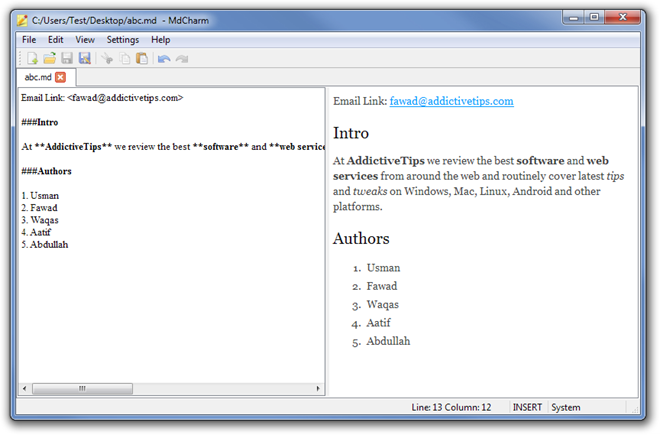Viewport: 660px width, 435px height.
Task: Click the Paste clipboard icon
Action: click(142, 59)
